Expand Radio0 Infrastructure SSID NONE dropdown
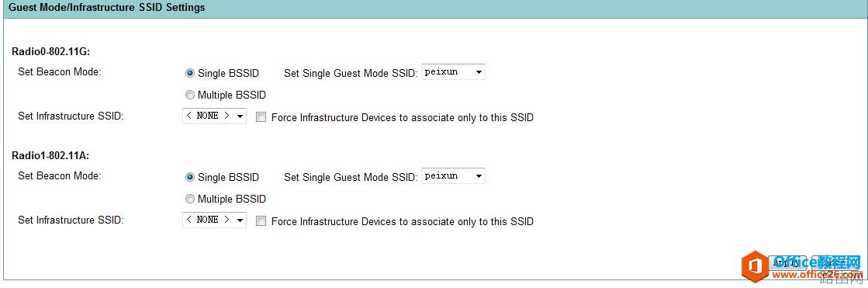The width and height of the screenshot is (868, 288). pyautogui.click(x=214, y=116)
